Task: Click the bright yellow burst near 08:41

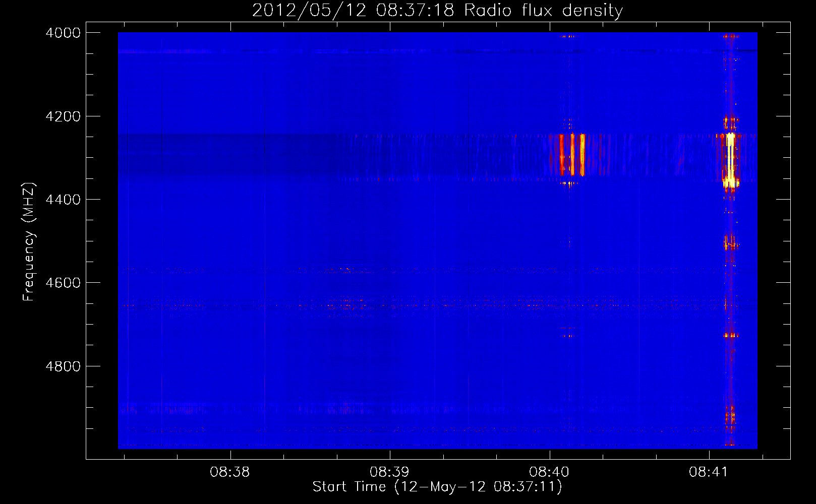Action: coord(730,160)
